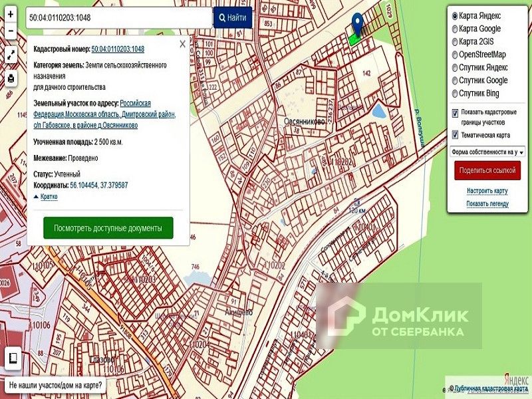Toggle Показать кадастровые границы участков checkbox
532x399 pixels.
[x=456, y=113]
